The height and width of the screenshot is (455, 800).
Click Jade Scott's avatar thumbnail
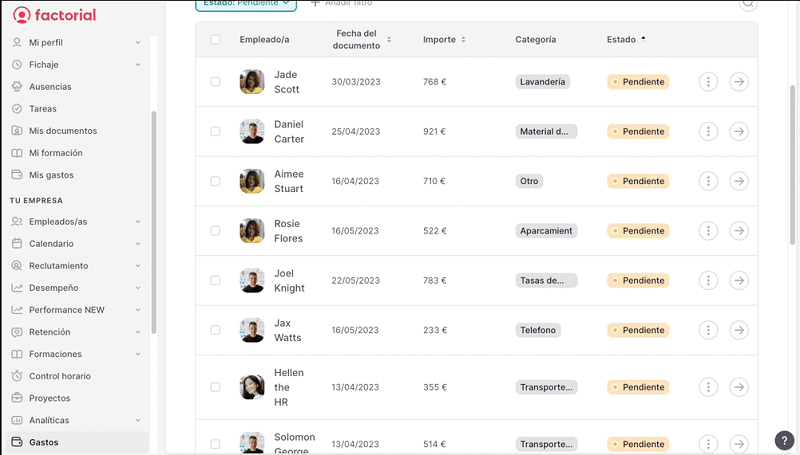[252, 82]
